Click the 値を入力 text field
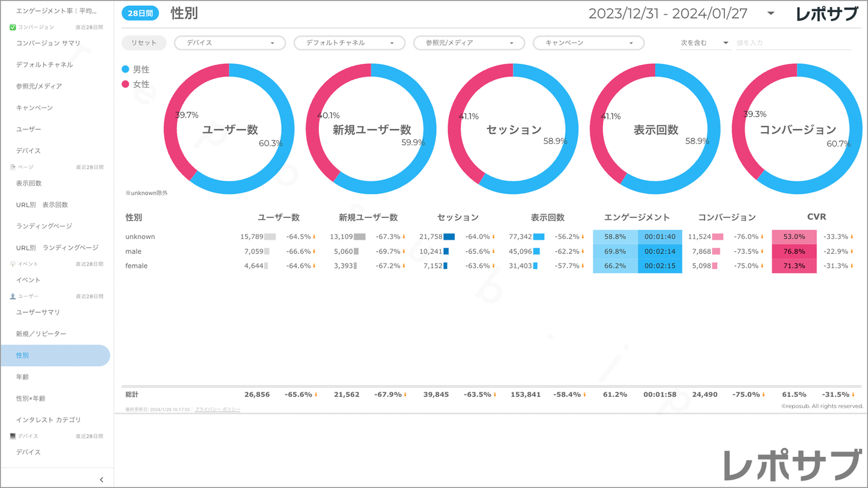The image size is (868, 488). coord(793,43)
